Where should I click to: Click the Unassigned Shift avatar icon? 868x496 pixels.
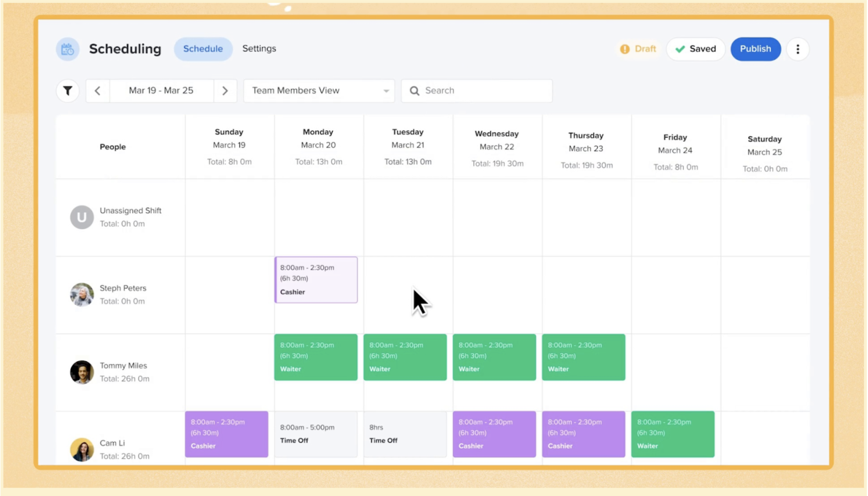82,217
